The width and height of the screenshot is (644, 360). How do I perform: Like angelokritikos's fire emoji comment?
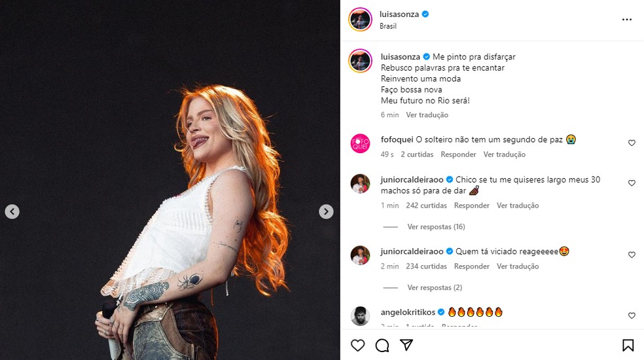click(632, 315)
